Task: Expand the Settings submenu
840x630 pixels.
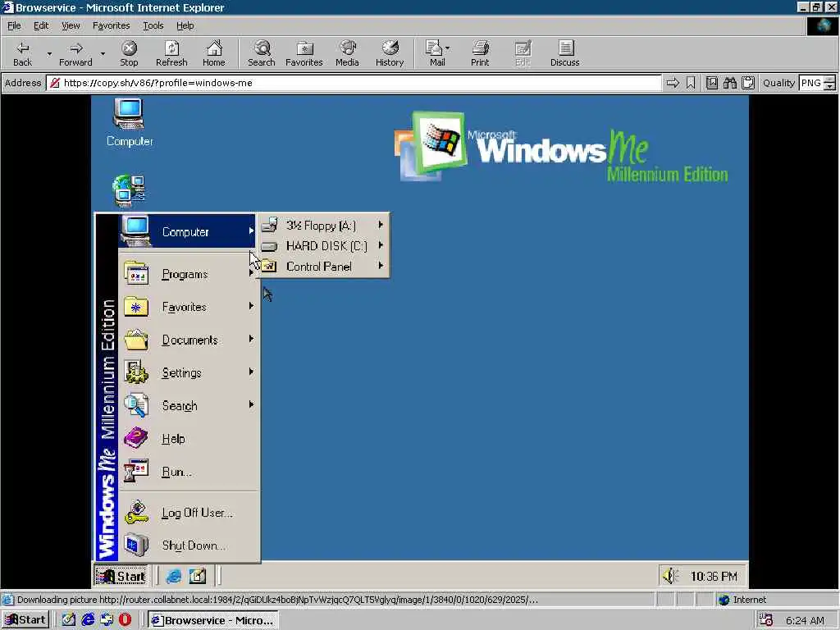Action: [x=189, y=373]
